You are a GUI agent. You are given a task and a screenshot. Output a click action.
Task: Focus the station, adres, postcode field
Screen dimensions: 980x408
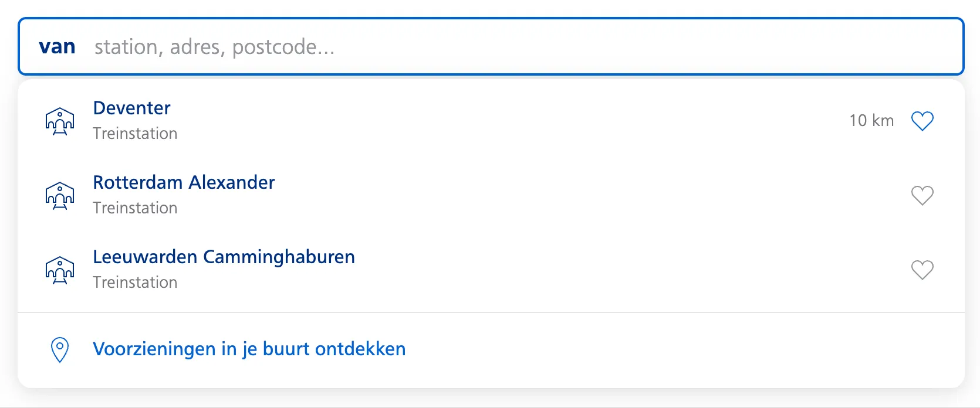(x=469, y=47)
